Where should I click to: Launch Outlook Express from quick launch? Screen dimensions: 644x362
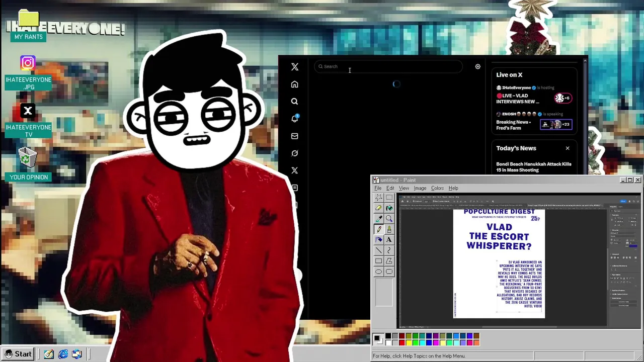[x=77, y=354]
